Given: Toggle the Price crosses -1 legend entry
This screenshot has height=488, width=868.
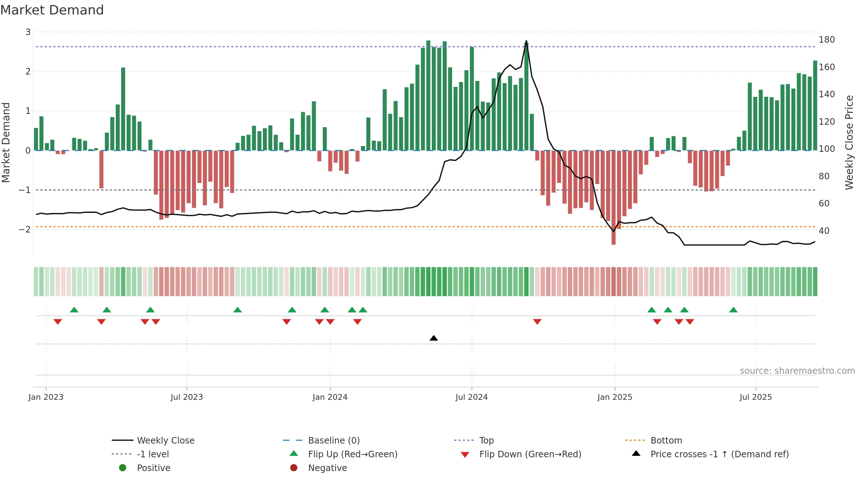Looking at the screenshot, I should coord(710,454).
